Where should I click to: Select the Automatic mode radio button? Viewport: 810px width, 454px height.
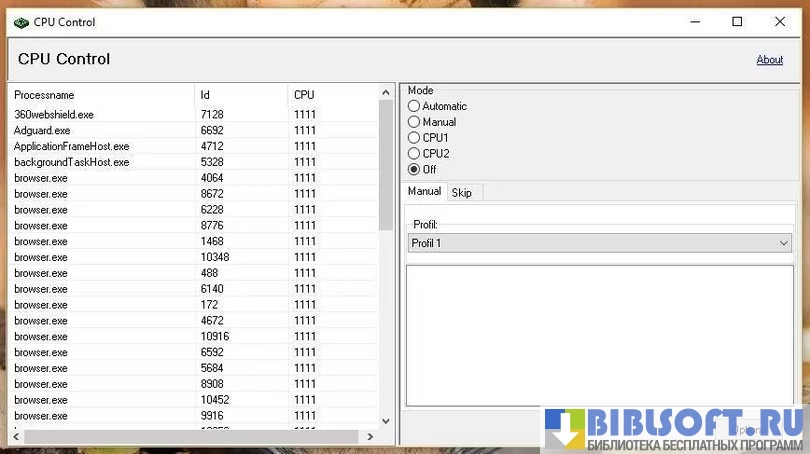coord(414,106)
